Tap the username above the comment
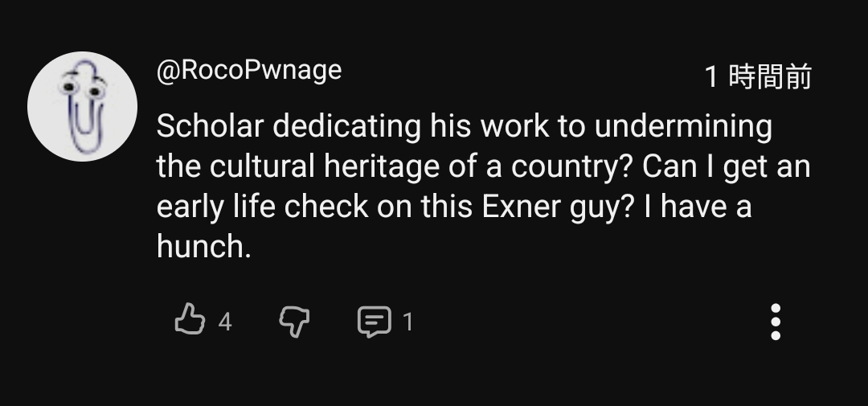 [249, 71]
